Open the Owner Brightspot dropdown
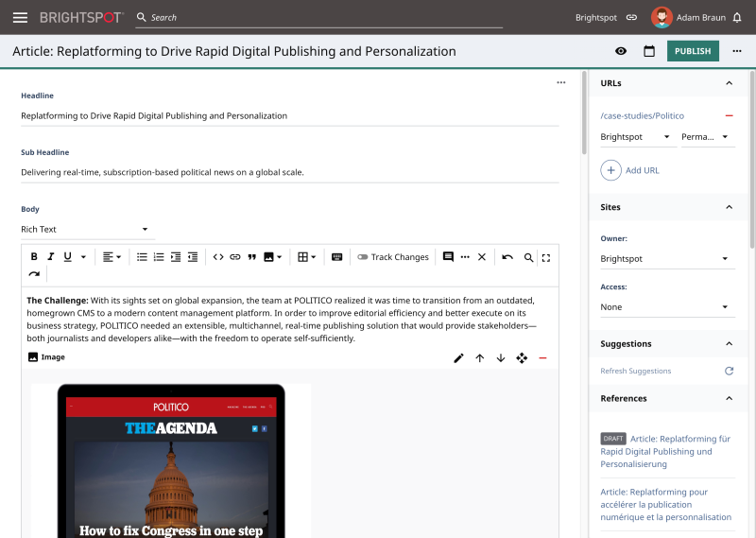 668,259
